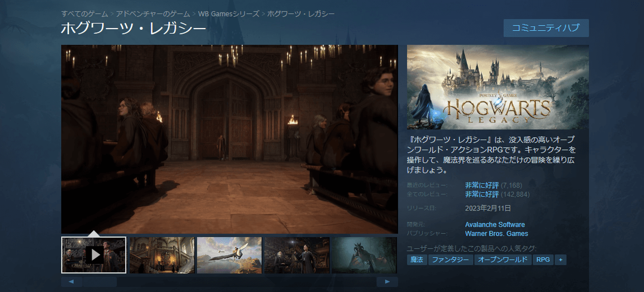Select the staircase interior screenshot thumbnail
This screenshot has height=292, width=644.
(x=162, y=255)
